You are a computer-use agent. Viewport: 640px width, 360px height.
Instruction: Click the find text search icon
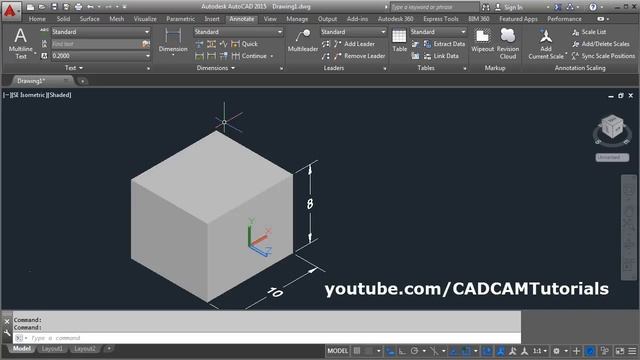point(146,44)
